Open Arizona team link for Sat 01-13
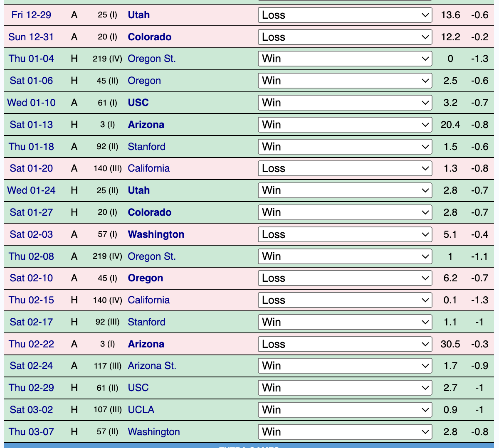This screenshot has height=448, width=499. (x=146, y=125)
